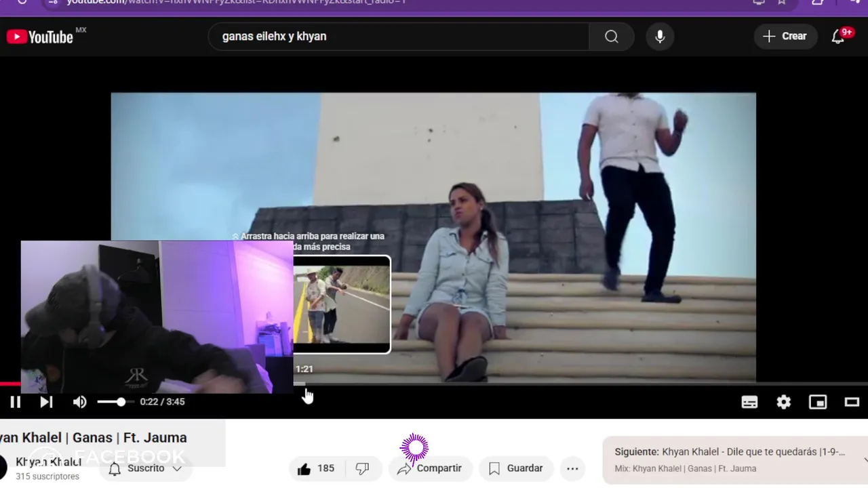Start voice search with the microphone
Viewport: 868px width, 488px height.
[660, 37]
